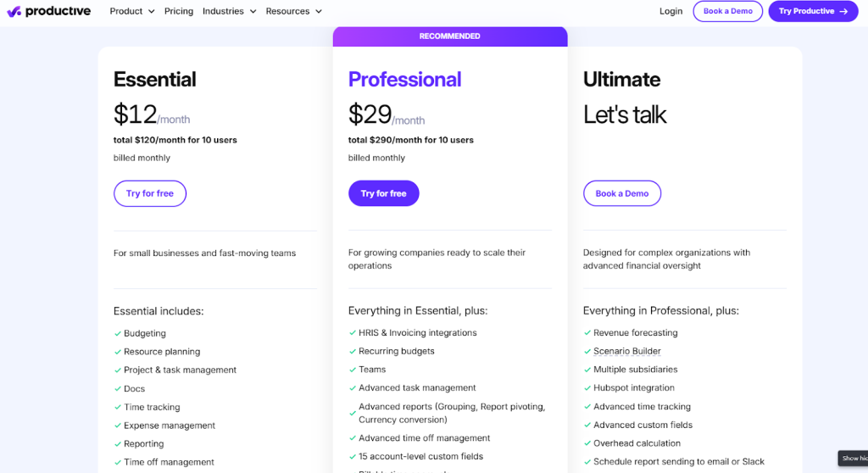The image size is (868, 473).
Task: Click the checkmark icon beside Budgeting
Action: [x=118, y=334]
